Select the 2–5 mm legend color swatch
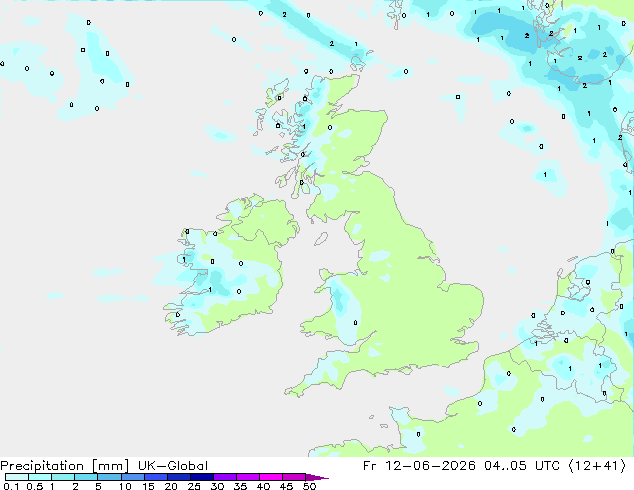The width and height of the screenshot is (634, 490). [x=86, y=477]
